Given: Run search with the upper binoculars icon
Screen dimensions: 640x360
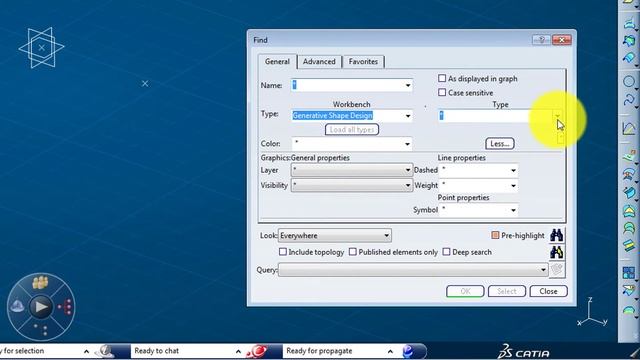Looking at the screenshot, I should [556, 235].
